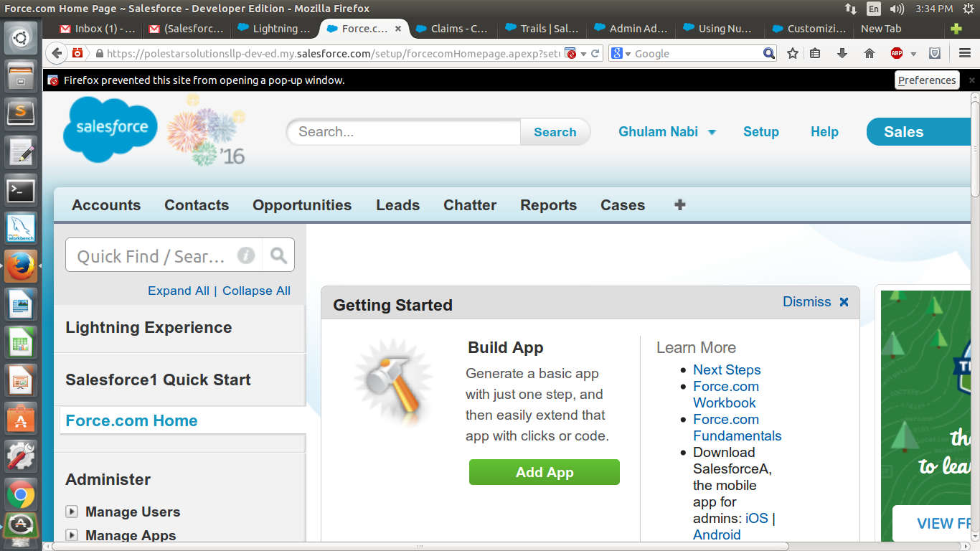Image resolution: width=980 pixels, height=551 pixels.
Task: Click the Collapse All link
Action: [x=256, y=291]
